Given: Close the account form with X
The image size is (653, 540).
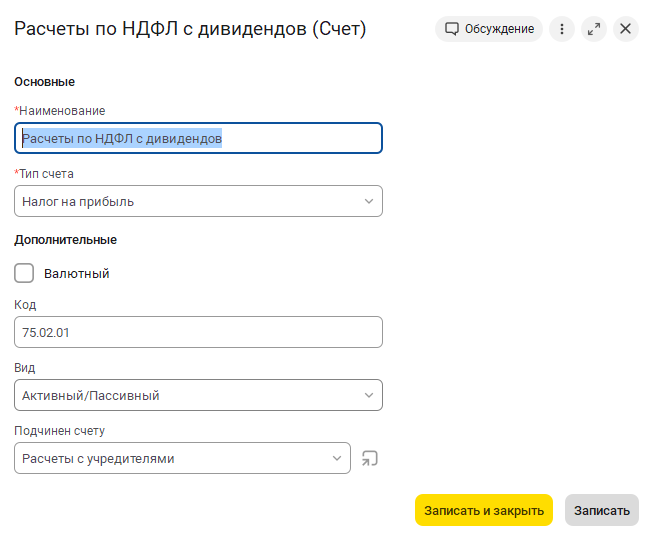Looking at the screenshot, I should 626,29.
